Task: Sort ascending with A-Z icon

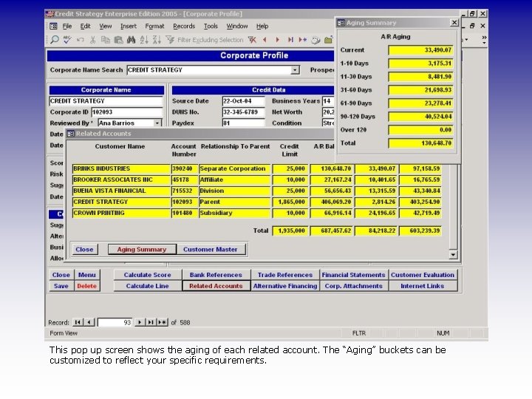Action: point(144,40)
